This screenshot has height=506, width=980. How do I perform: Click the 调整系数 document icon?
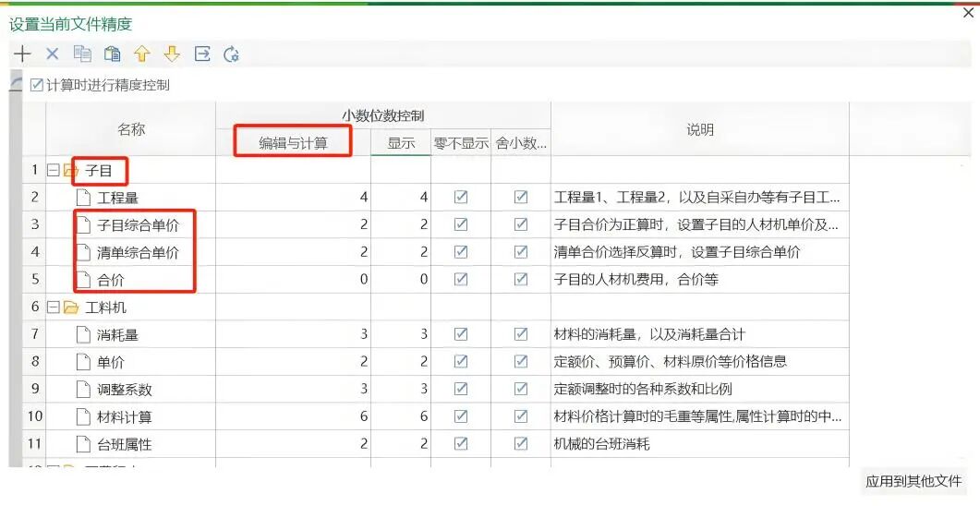coord(84,390)
